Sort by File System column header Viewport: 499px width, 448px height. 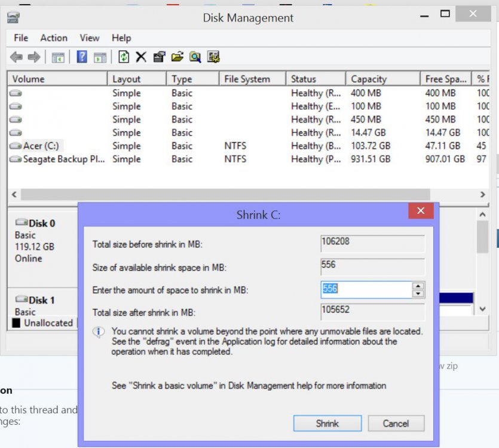[253, 79]
